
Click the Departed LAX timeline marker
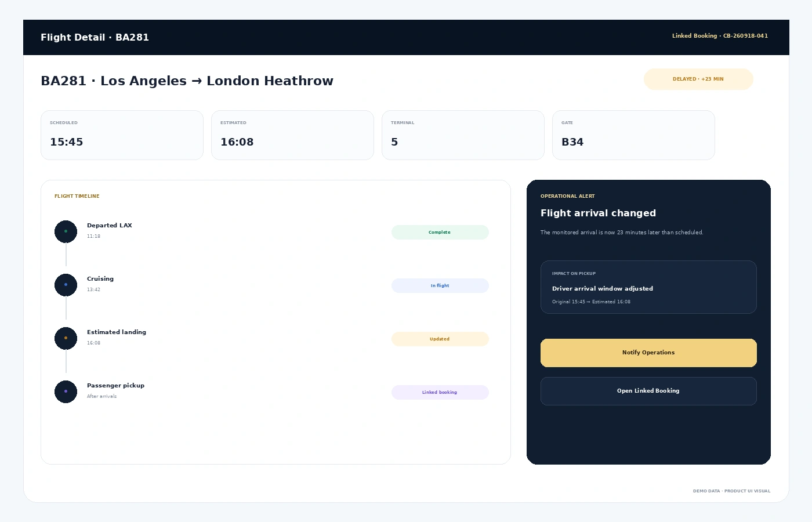point(66,231)
